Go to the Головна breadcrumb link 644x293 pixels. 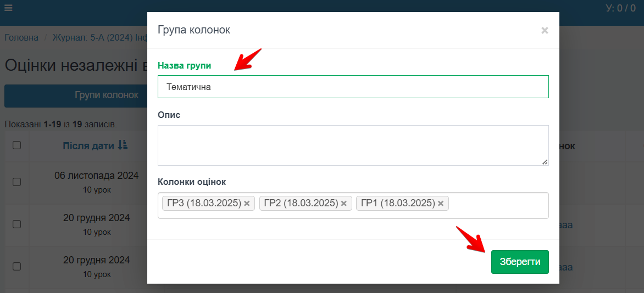coord(21,38)
